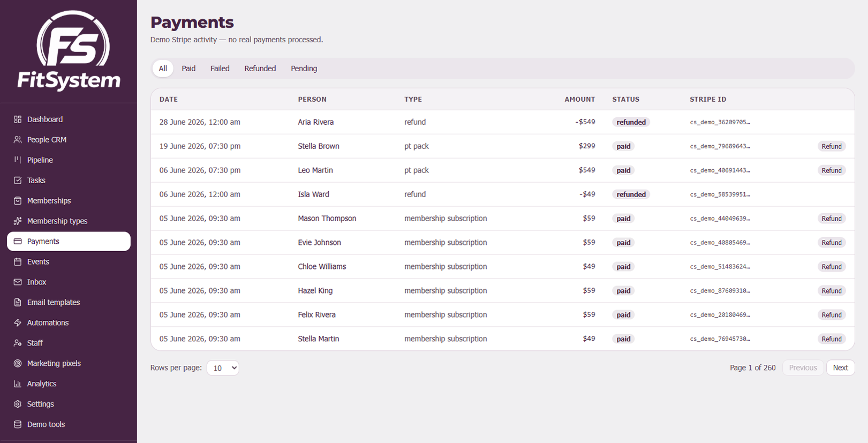Open the People CRM menu item
The image size is (868, 443).
(x=69, y=140)
